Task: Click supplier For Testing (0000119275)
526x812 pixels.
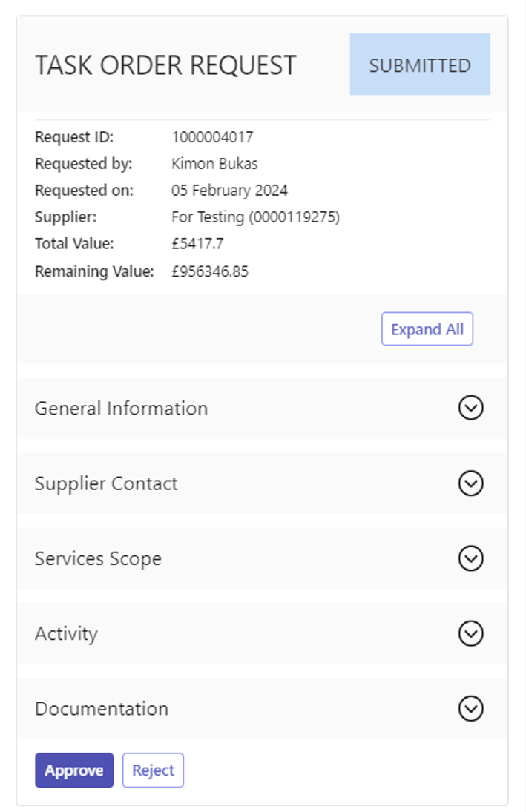Action: pyautogui.click(x=255, y=217)
